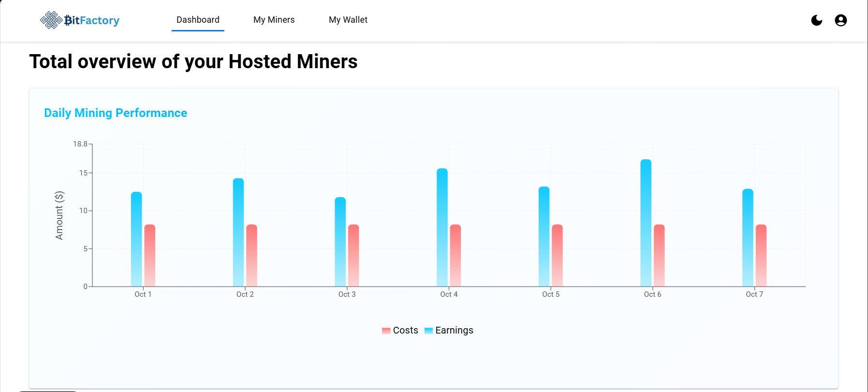
Task: Click the Daily Mining Performance heading
Action: [116, 113]
